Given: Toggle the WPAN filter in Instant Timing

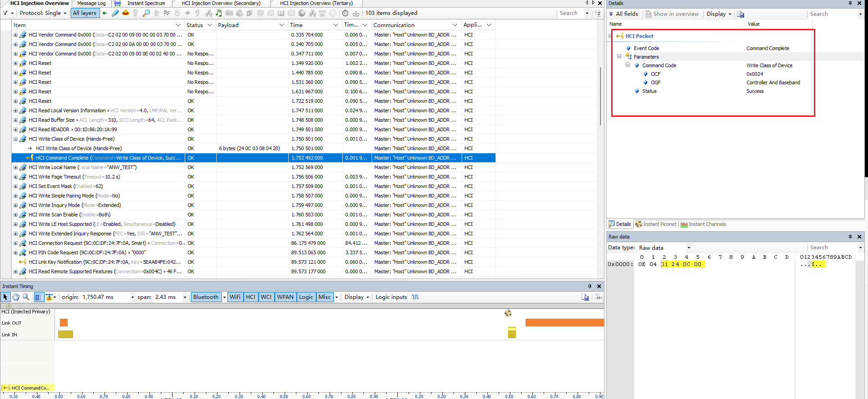Looking at the screenshot, I should (285, 297).
